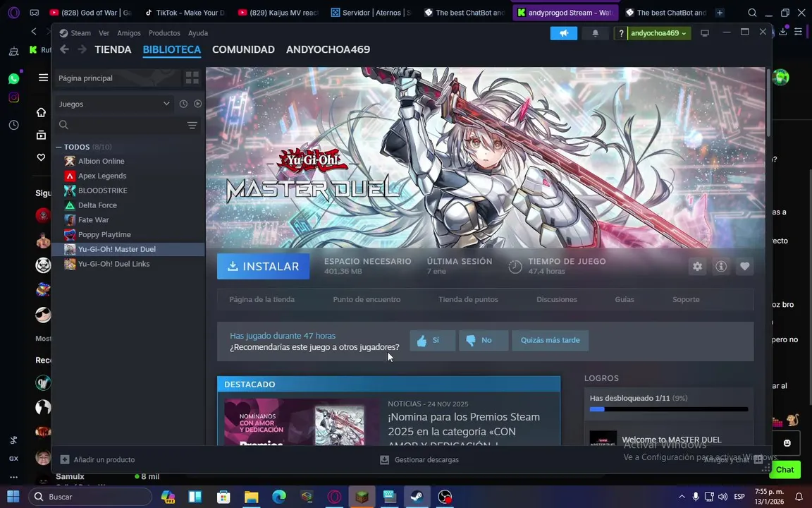The height and width of the screenshot is (508, 812).
Task: Open the Steam Awards nomination news headline
Action: click(x=464, y=430)
